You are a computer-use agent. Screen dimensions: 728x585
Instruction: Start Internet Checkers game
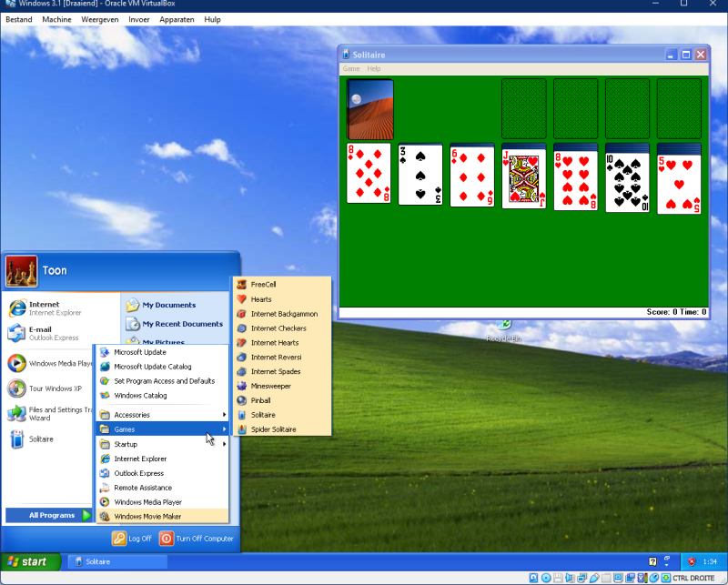coord(282,328)
